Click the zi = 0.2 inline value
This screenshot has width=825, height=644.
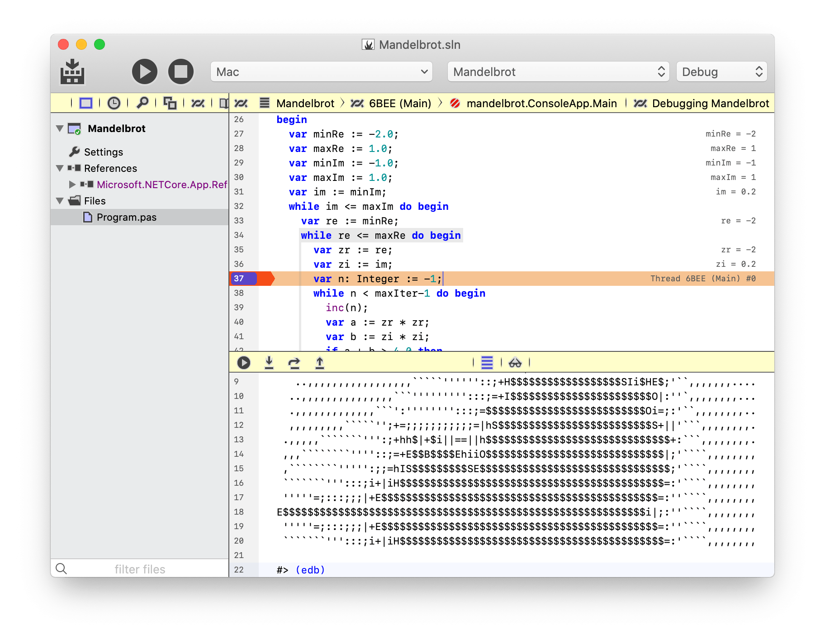point(735,264)
